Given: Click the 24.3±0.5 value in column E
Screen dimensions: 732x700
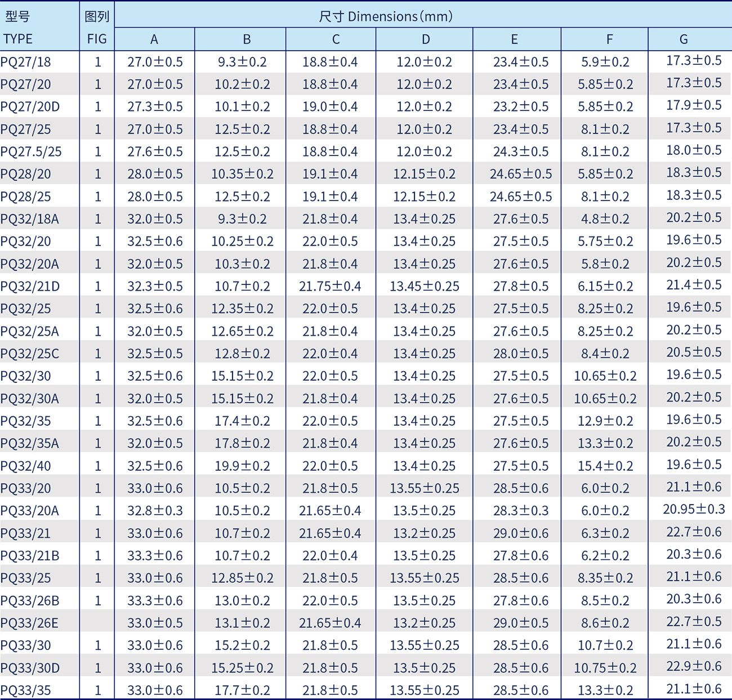Looking at the screenshot, I should pyautogui.click(x=521, y=151).
